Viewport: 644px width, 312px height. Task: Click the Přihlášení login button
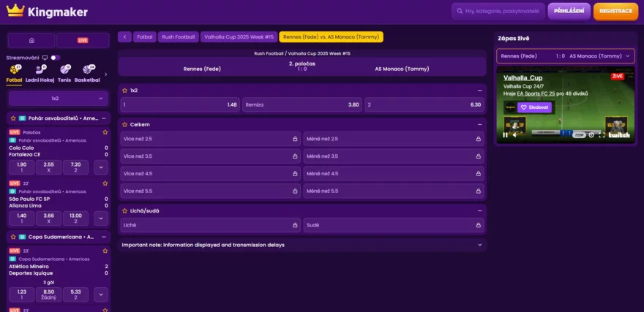tap(568, 11)
